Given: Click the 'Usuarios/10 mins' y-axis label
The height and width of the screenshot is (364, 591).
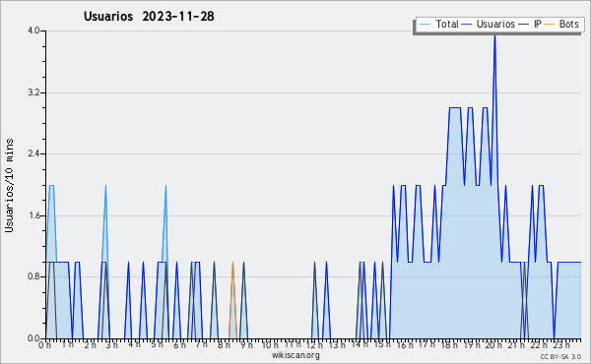Looking at the screenshot, I should tap(9, 186).
